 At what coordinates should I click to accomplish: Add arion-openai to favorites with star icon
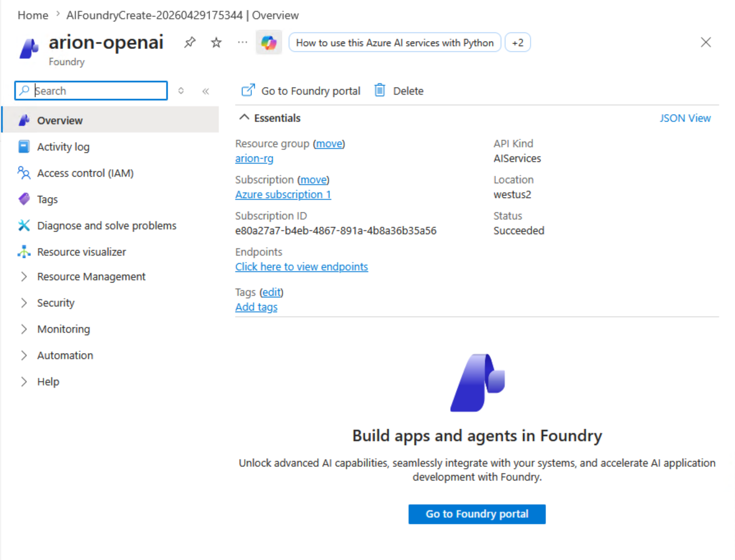[216, 42]
